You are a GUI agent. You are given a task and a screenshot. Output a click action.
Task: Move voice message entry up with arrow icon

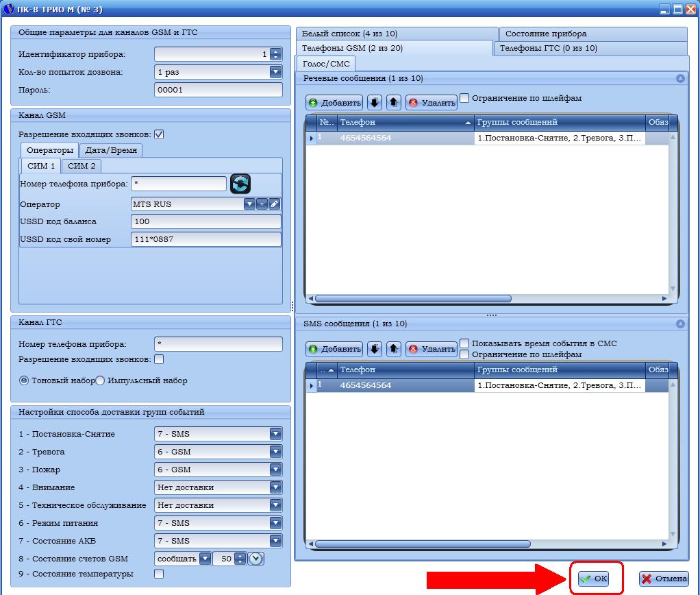[394, 103]
